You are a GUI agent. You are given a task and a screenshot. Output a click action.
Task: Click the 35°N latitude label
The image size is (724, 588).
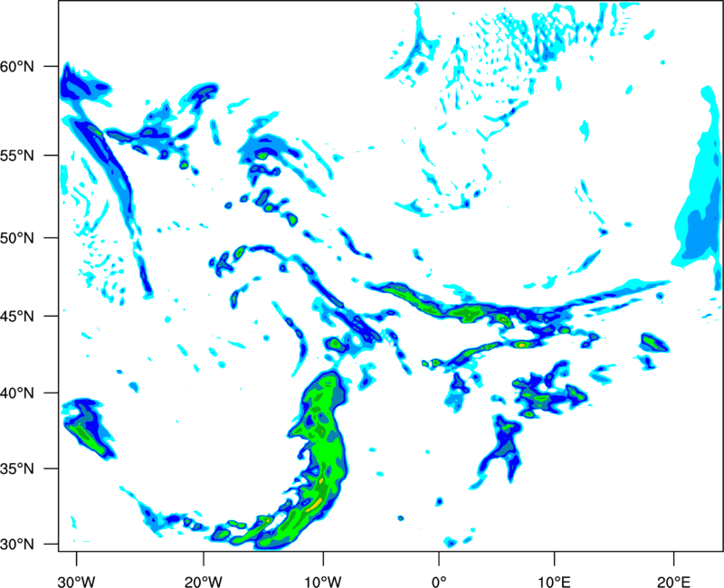pos(17,469)
